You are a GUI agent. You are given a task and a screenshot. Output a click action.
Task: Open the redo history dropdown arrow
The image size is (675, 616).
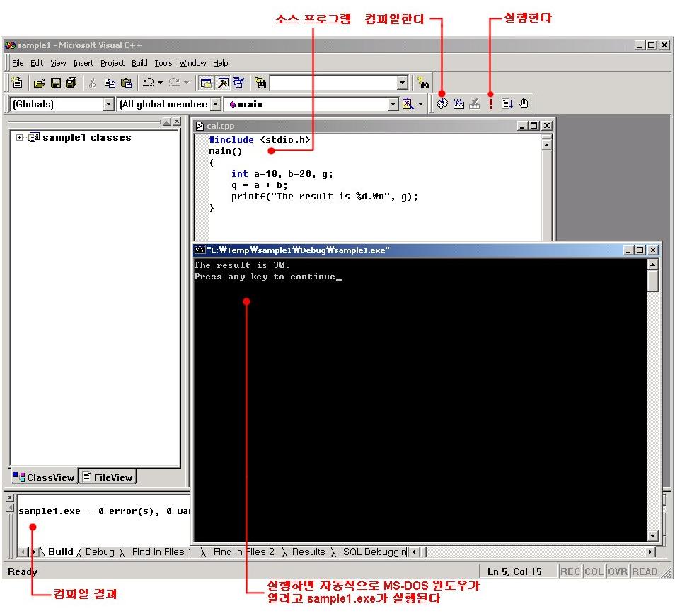186,83
